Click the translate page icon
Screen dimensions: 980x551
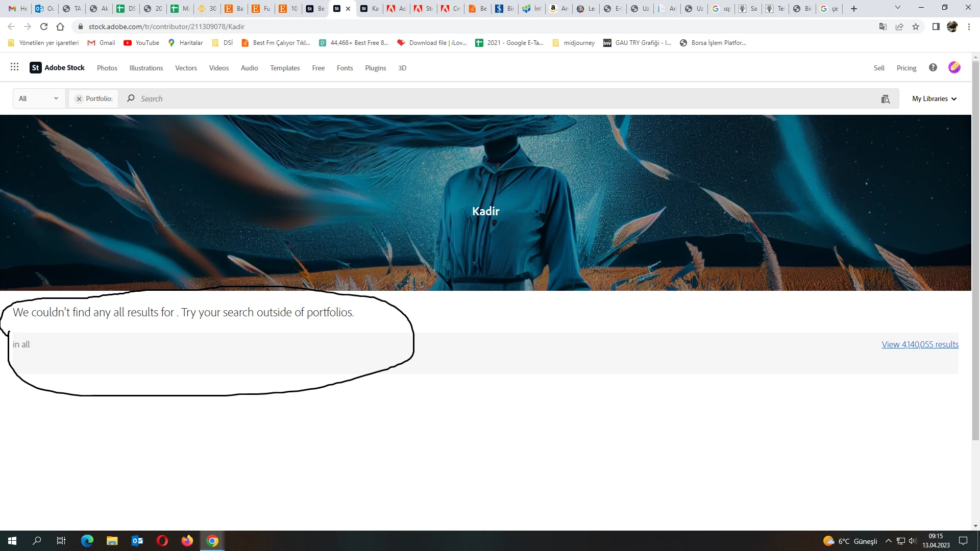pyautogui.click(x=883, y=27)
